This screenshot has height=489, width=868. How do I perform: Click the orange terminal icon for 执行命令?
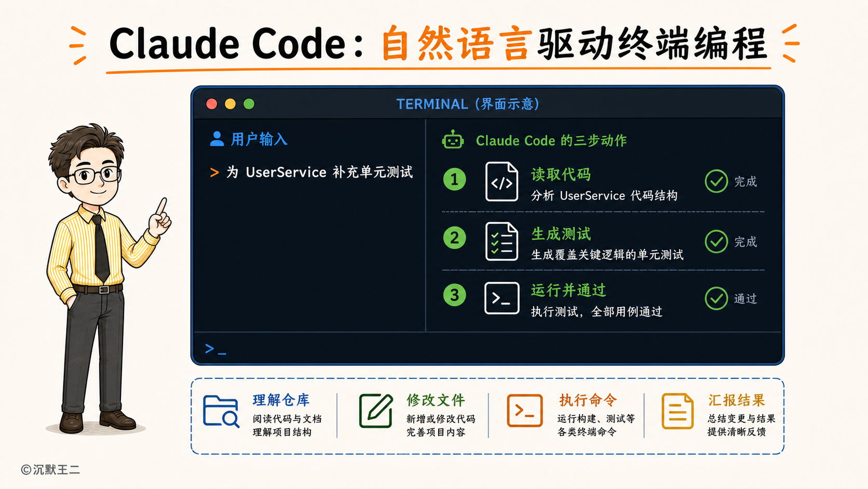point(525,411)
